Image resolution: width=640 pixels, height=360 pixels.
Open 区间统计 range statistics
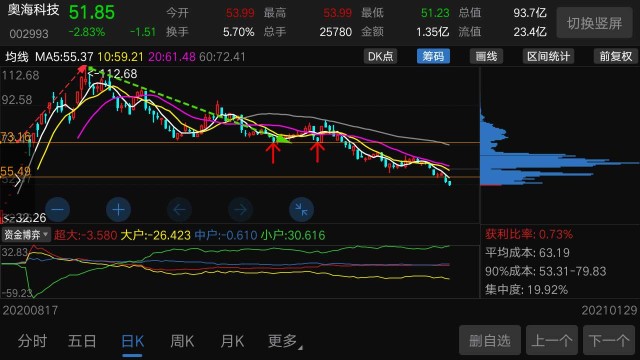tap(549, 56)
